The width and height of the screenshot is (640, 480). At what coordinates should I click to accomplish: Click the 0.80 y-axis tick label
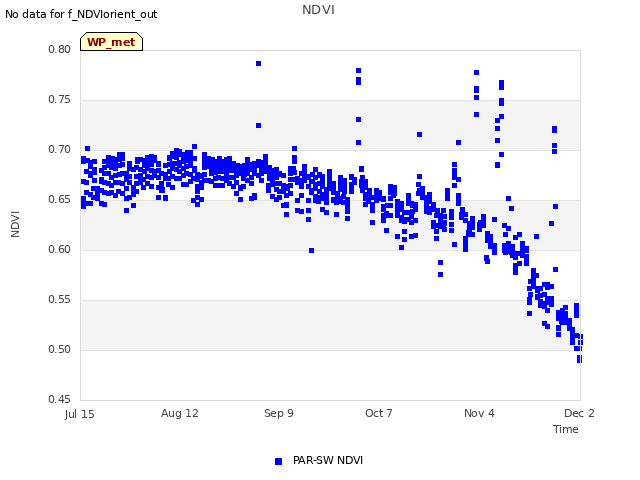click(x=60, y=49)
